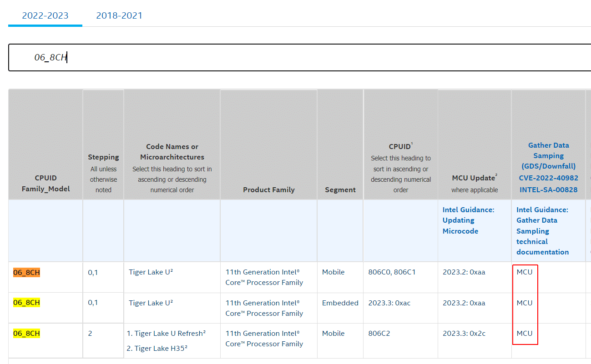The width and height of the screenshot is (591, 364).
Task: Click MCU update value 2023.3: 0x2c
Action: coord(464,333)
